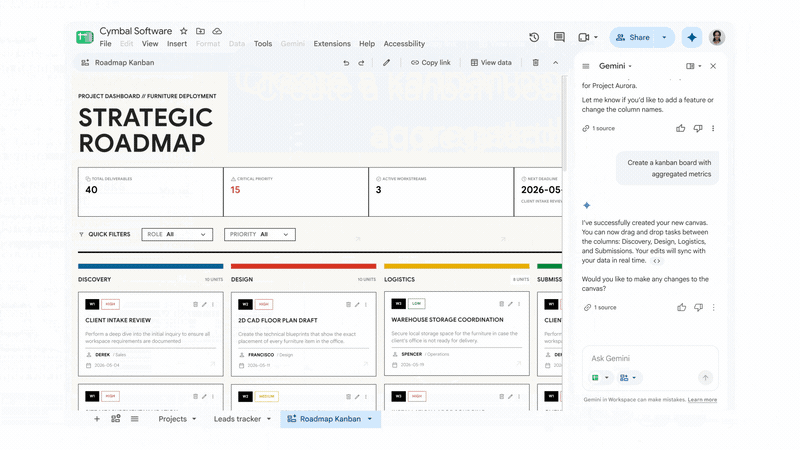
Task: Close the Gemini side panel
Action: (x=713, y=66)
